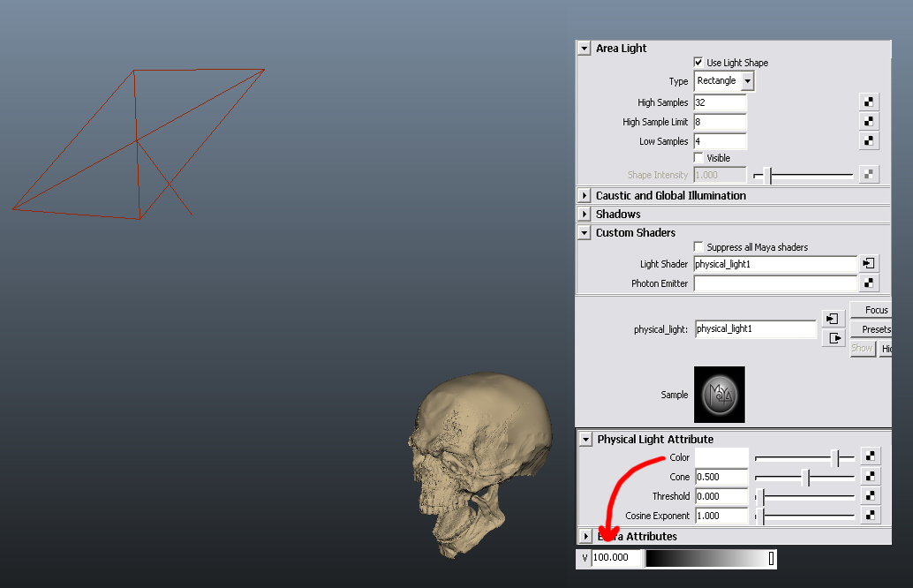Viewport: 913px width, 588px height.
Task: Click the Cone value field 0.500
Action: 721,477
